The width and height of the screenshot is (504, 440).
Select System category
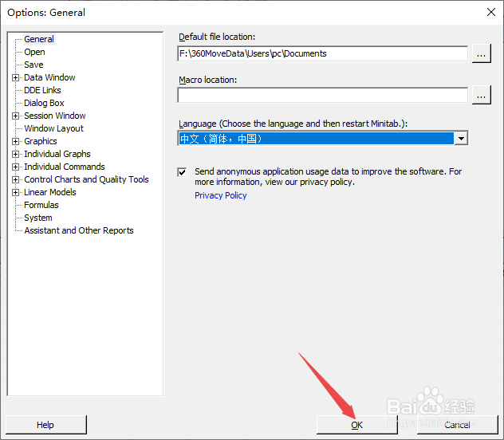(38, 218)
